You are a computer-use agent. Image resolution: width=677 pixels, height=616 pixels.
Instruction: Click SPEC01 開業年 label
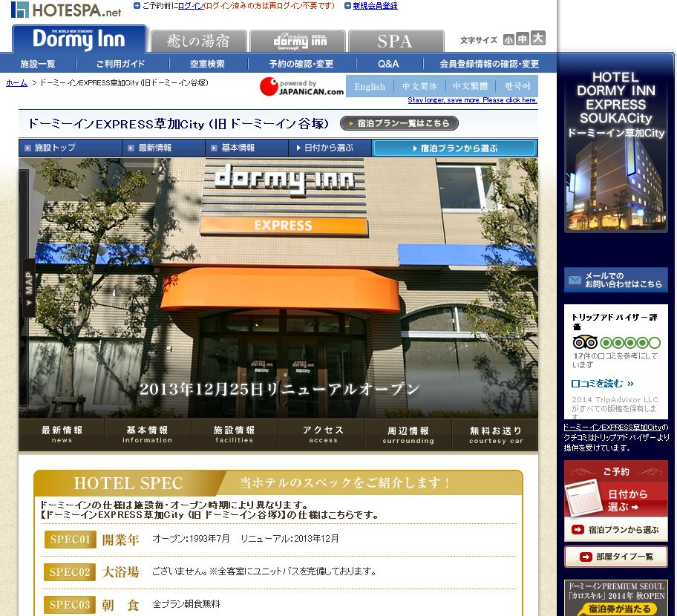(x=91, y=540)
